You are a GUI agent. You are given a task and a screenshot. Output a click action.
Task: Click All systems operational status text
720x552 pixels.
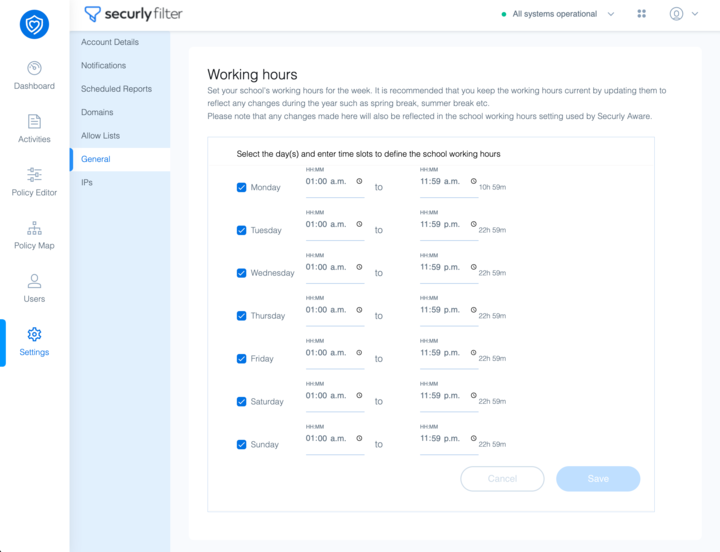click(x=555, y=14)
